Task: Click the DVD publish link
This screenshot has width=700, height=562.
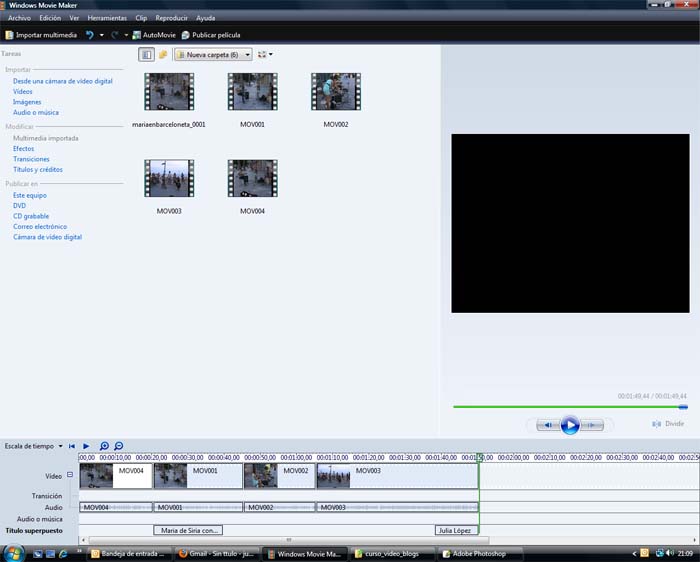Action: point(19,206)
